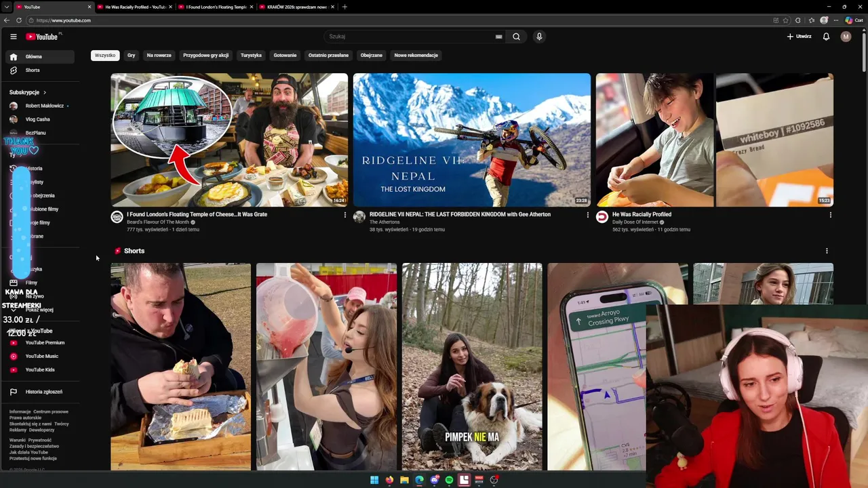Open Robert Makłowicz channel subscription

pos(40,106)
